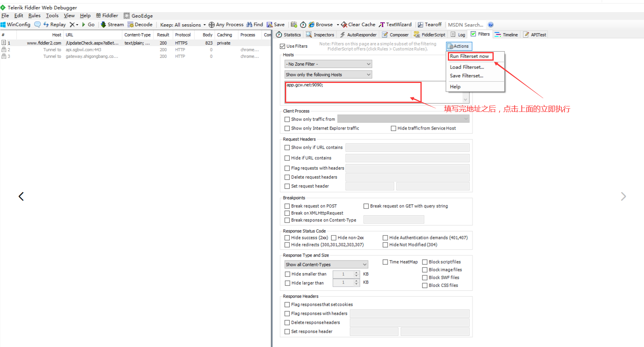
Task: Check Time HeatMap option
Action: (385, 262)
